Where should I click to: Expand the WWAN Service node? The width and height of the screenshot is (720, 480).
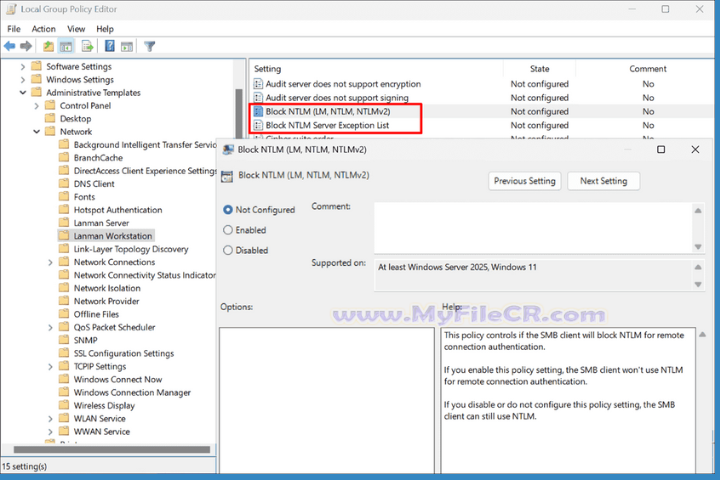tap(51, 432)
